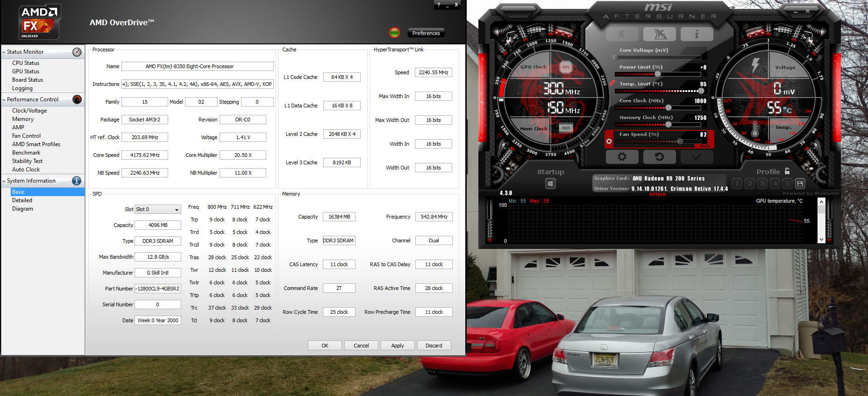The image size is (868, 396).
Task: Click the green status indicator in OverDrive
Action: click(x=395, y=33)
